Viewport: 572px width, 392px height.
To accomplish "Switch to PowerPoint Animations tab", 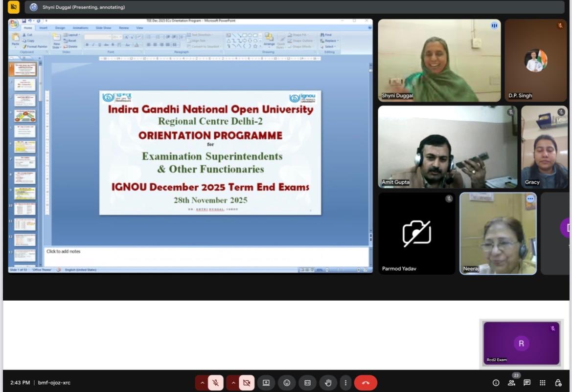I will pos(80,28).
